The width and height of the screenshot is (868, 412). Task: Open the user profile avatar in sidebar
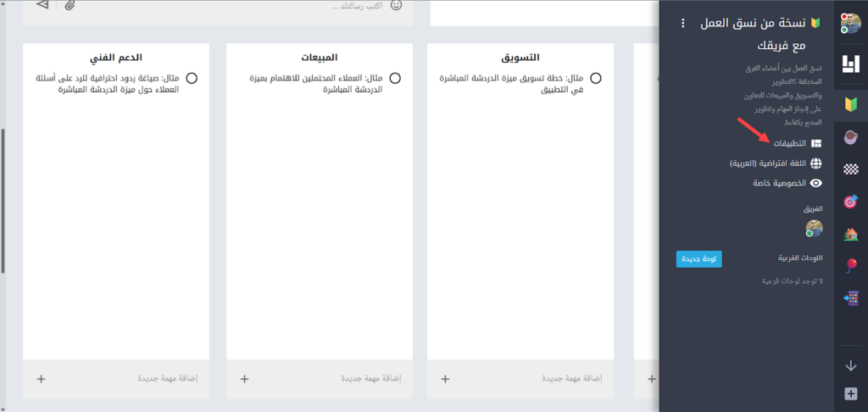pyautogui.click(x=850, y=23)
